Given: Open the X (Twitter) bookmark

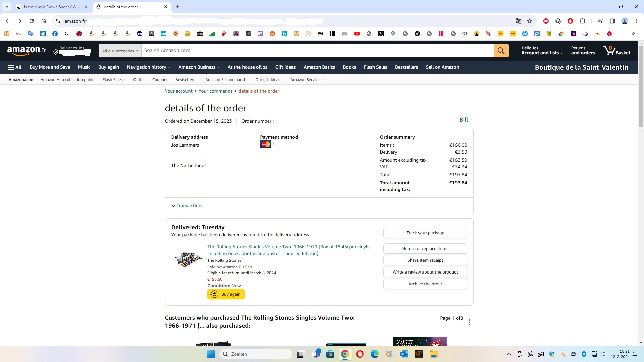Looking at the screenshot, I should click(381, 34).
